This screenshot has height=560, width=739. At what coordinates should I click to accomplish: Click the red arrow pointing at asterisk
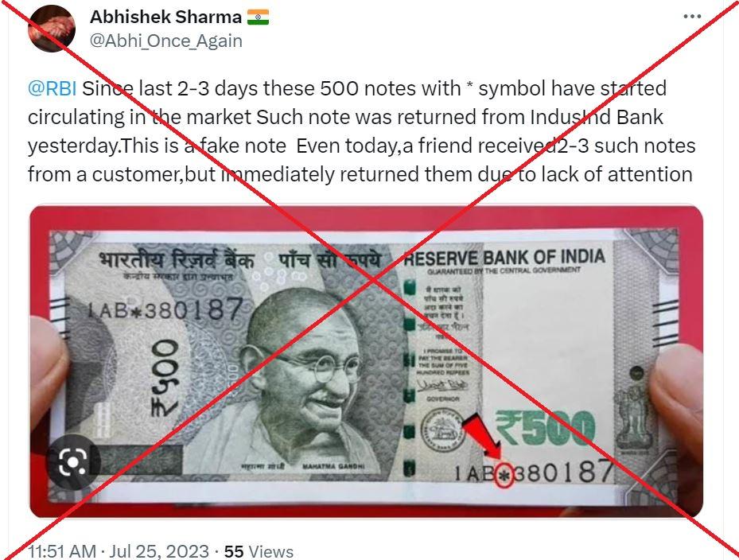(x=483, y=437)
